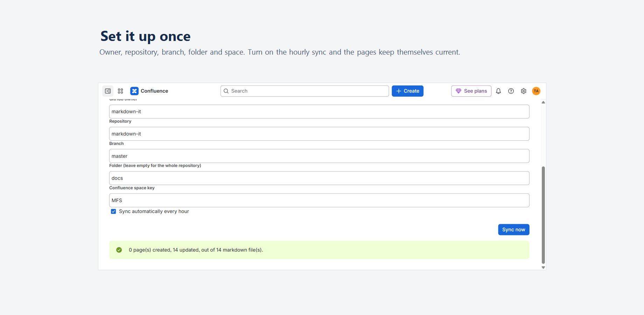Focus the Search input field

pos(304,91)
